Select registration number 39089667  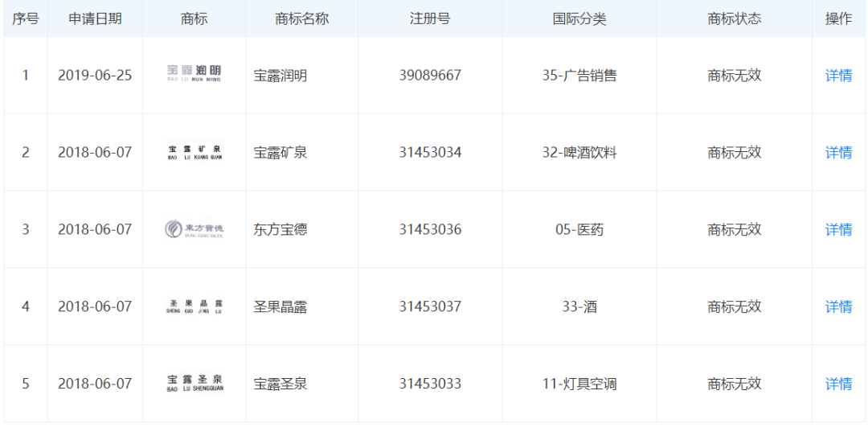(x=430, y=76)
